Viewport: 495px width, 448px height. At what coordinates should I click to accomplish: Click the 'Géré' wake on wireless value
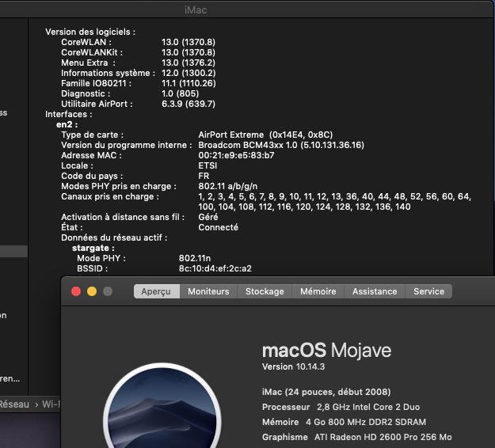click(208, 217)
